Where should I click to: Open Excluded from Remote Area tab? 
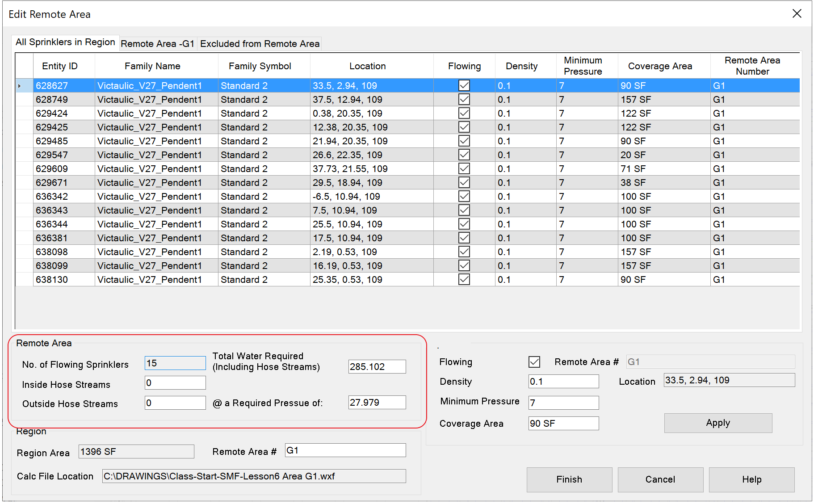260,44
